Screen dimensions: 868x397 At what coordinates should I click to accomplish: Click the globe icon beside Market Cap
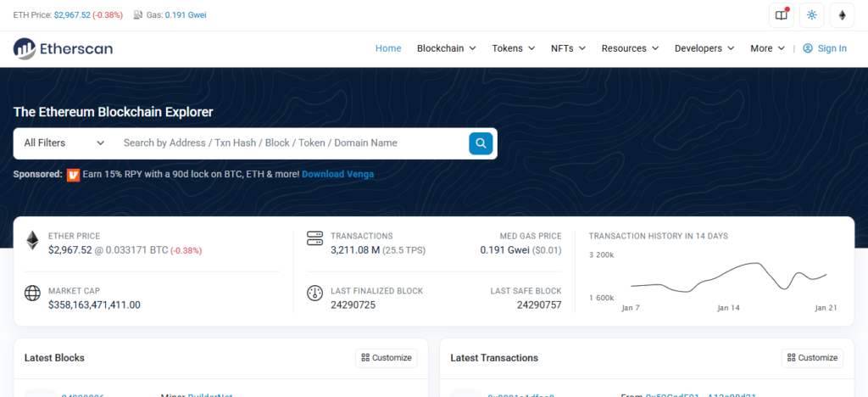pyautogui.click(x=33, y=293)
